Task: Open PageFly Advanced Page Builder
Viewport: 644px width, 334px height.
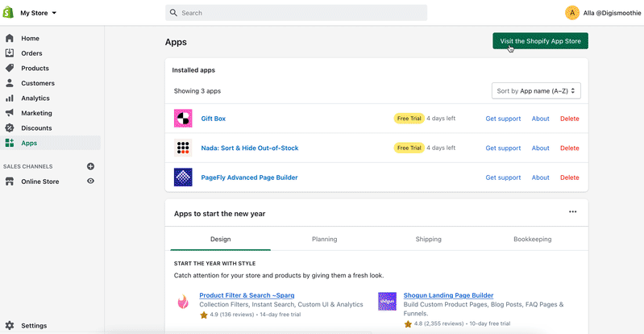Action: coord(249,177)
